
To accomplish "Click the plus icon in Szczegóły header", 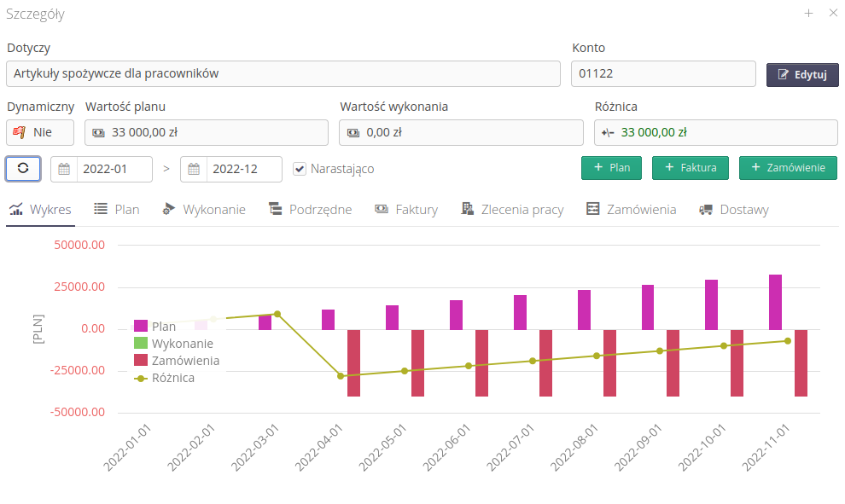I will 809,14.
